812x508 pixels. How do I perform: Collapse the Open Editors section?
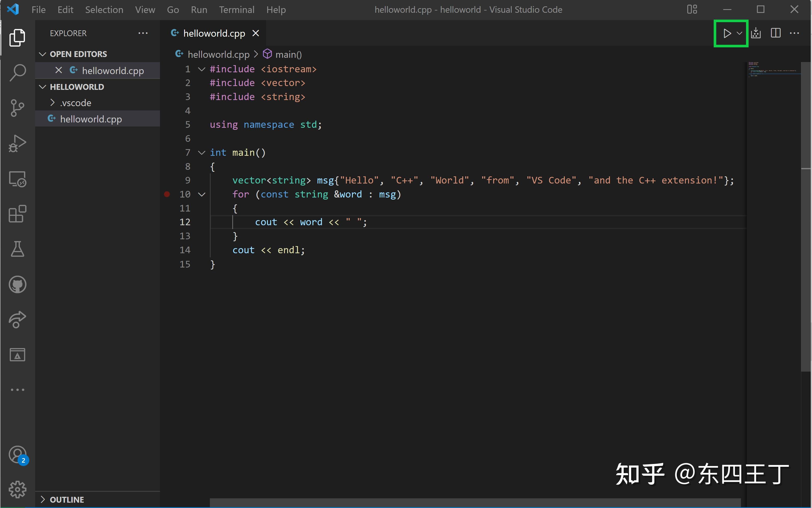(42, 54)
